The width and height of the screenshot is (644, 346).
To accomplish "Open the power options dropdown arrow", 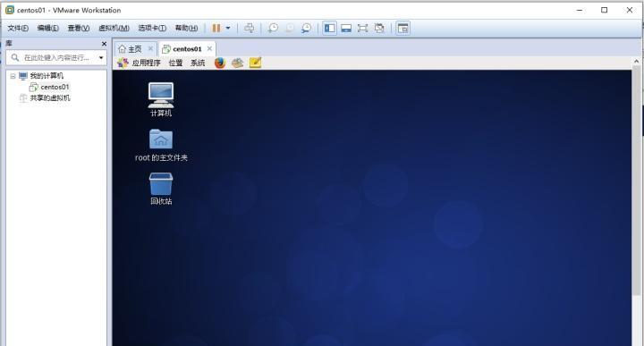I will [x=228, y=28].
